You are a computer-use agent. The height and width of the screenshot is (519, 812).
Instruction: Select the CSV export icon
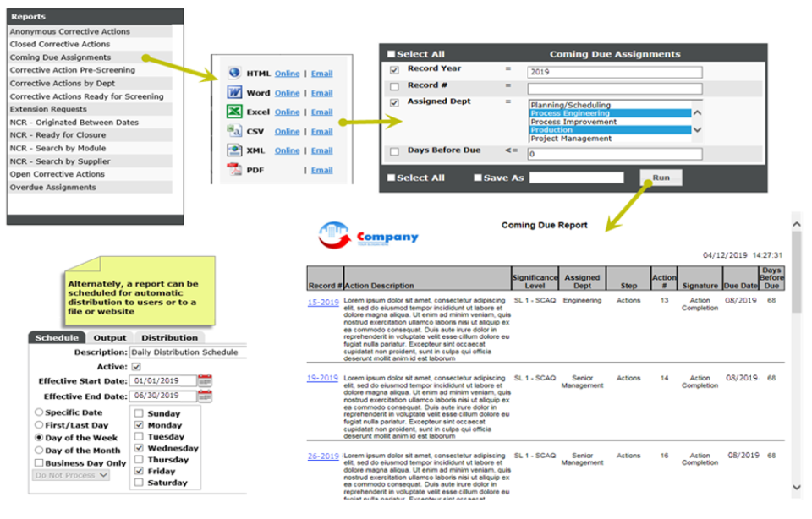(x=234, y=131)
